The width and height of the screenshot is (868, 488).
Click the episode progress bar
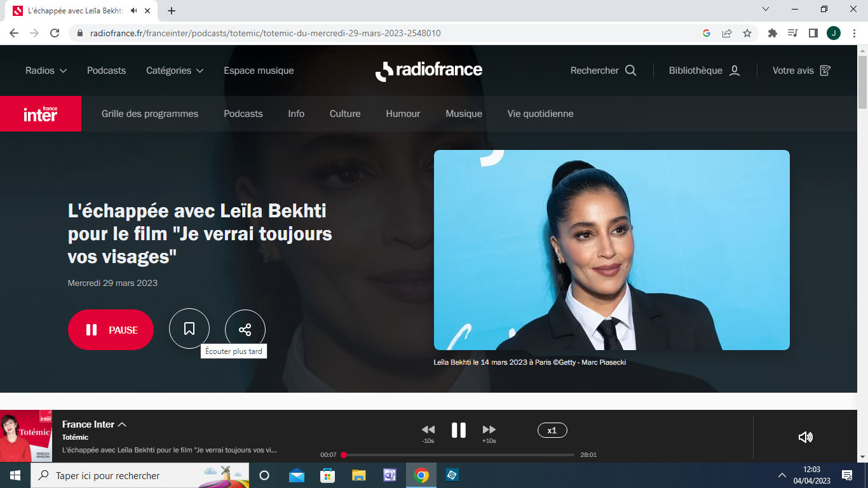tap(458, 455)
